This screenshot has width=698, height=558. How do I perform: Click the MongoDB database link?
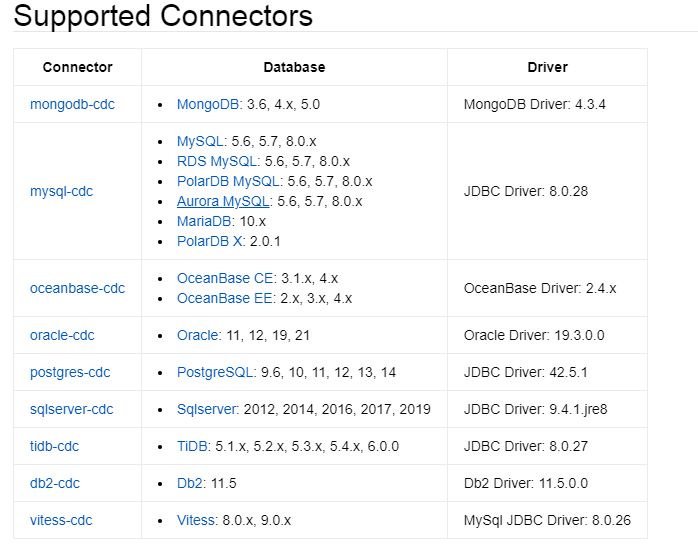(x=207, y=104)
